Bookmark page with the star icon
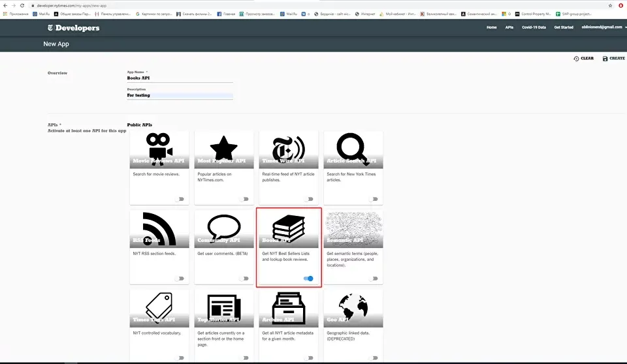 (610, 6)
